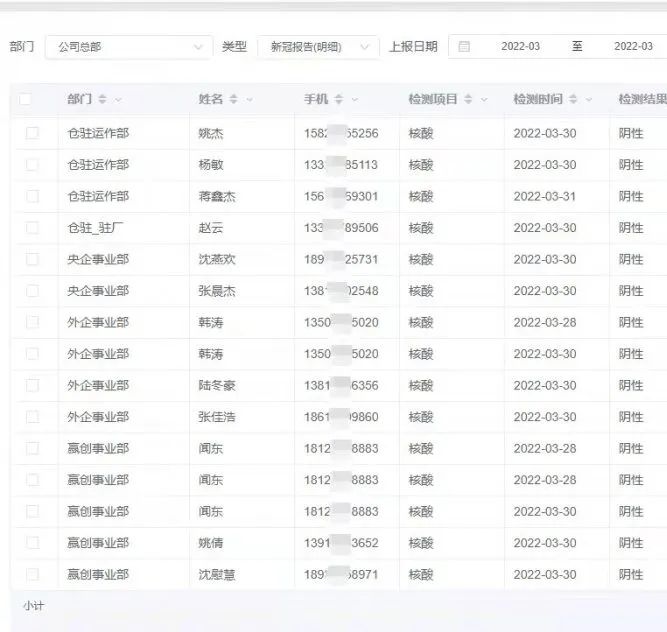Viewport: 667px width, 632px height.
Task: Click the end date field after 至
Action: (632, 47)
